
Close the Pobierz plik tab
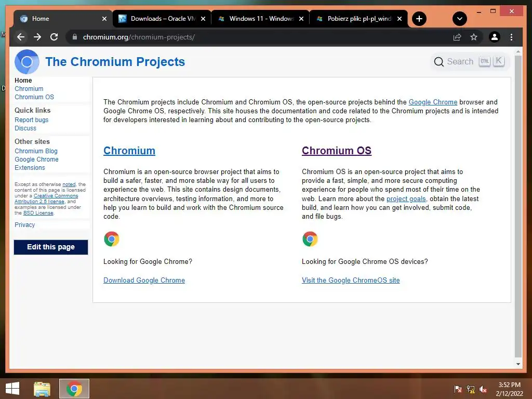[x=400, y=19]
